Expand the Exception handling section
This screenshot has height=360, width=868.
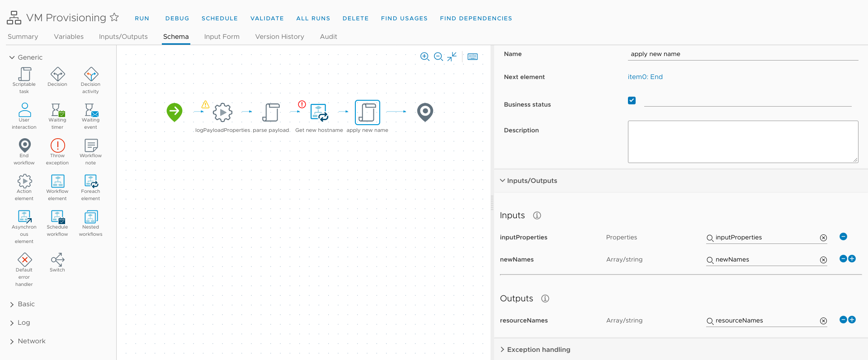tap(502, 350)
